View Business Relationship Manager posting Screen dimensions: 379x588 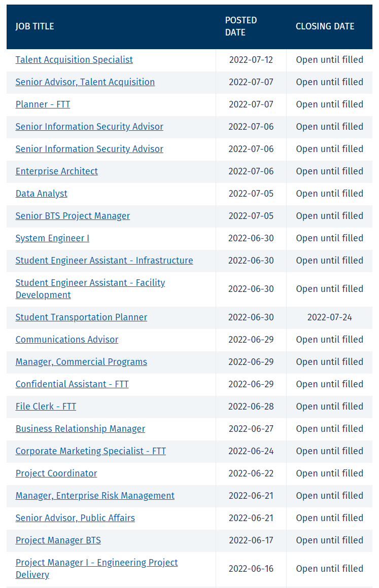pos(80,429)
